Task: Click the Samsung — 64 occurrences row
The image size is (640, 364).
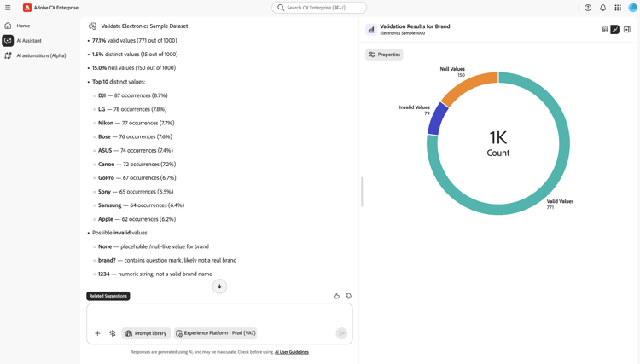Action: pyautogui.click(x=141, y=205)
